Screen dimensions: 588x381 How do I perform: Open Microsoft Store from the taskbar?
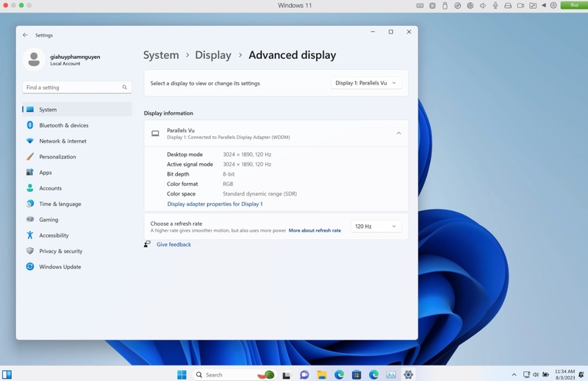[x=356, y=374]
